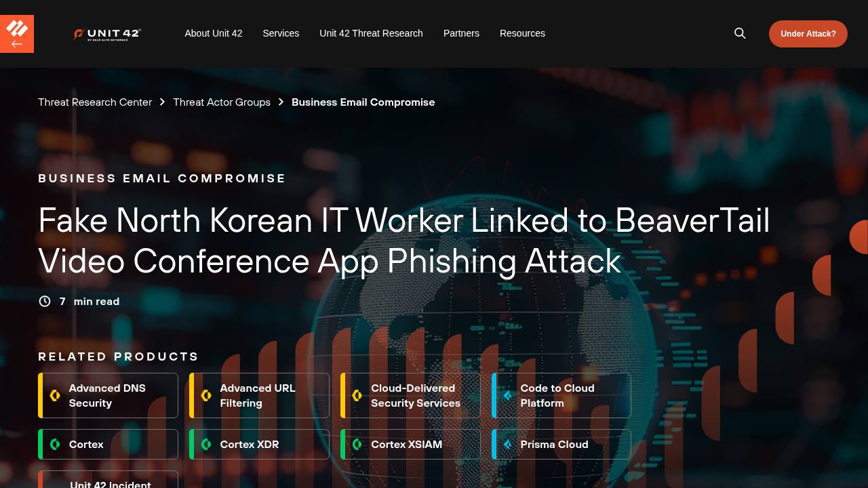Open the Unit 42 logo homepage link
Screen dimensions: 868x488
(x=106, y=34)
